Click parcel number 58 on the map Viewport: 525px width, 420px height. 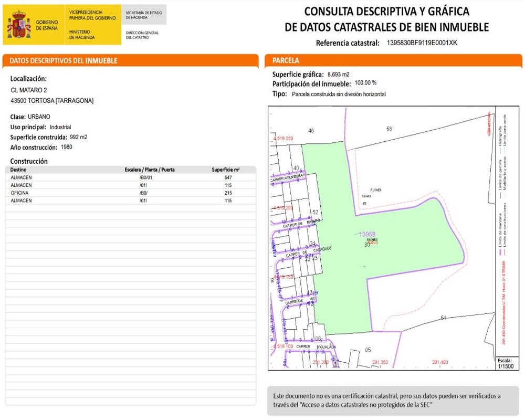[389, 129]
